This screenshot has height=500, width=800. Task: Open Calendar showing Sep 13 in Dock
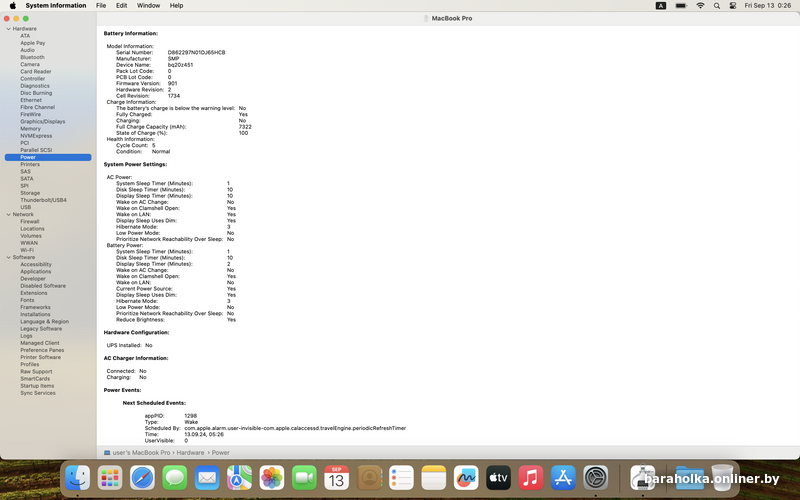(337, 478)
